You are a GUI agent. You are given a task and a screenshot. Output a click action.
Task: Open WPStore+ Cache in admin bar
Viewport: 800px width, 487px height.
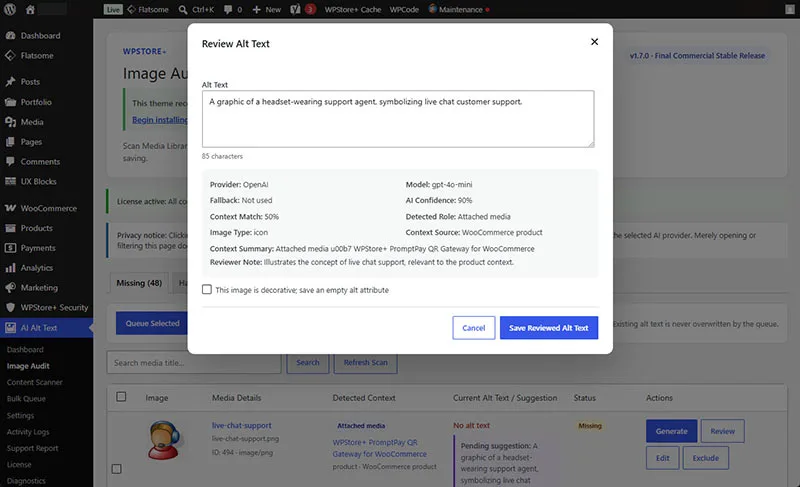[353, 9]
